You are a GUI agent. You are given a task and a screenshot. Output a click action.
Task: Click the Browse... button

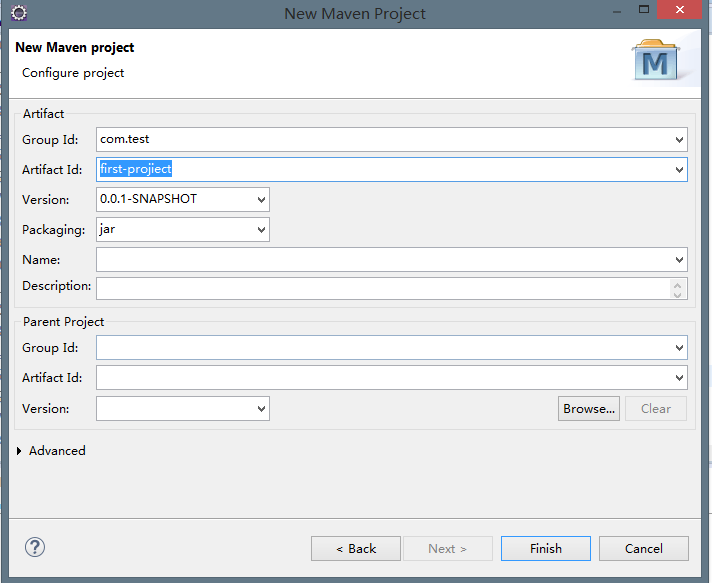[588, 409]
